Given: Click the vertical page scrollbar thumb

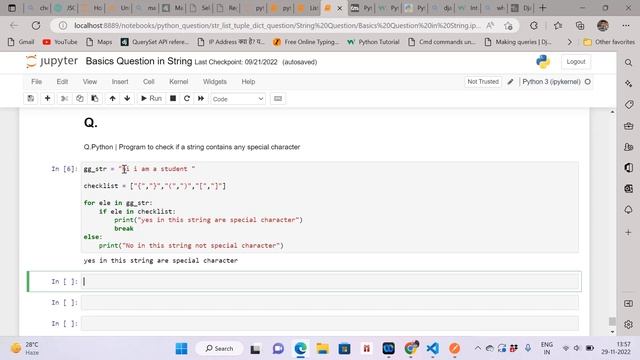Looking at the screenshot, I should (612, 321).
